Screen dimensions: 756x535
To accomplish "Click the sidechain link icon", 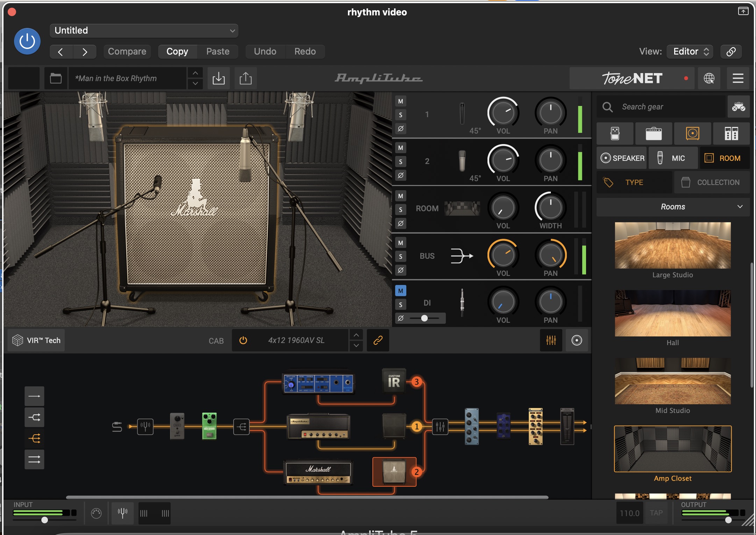I will click(731, 51).
